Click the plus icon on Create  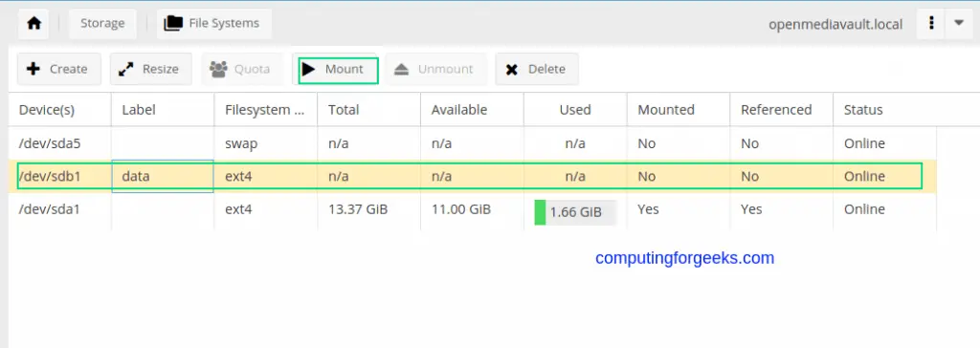33,69
